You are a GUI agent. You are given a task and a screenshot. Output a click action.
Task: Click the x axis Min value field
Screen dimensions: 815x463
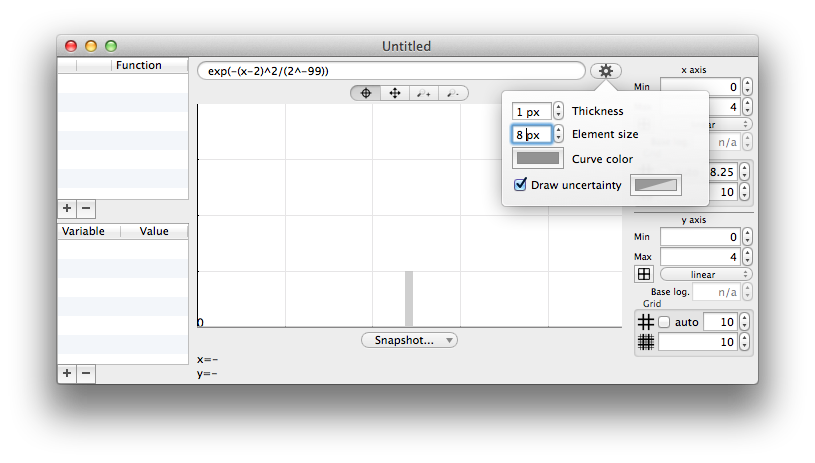pos(700,87)
